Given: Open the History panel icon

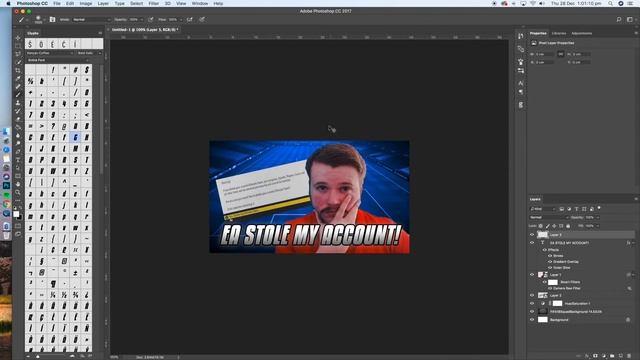Looking at the screenshot, I should (x=521, y=36).
